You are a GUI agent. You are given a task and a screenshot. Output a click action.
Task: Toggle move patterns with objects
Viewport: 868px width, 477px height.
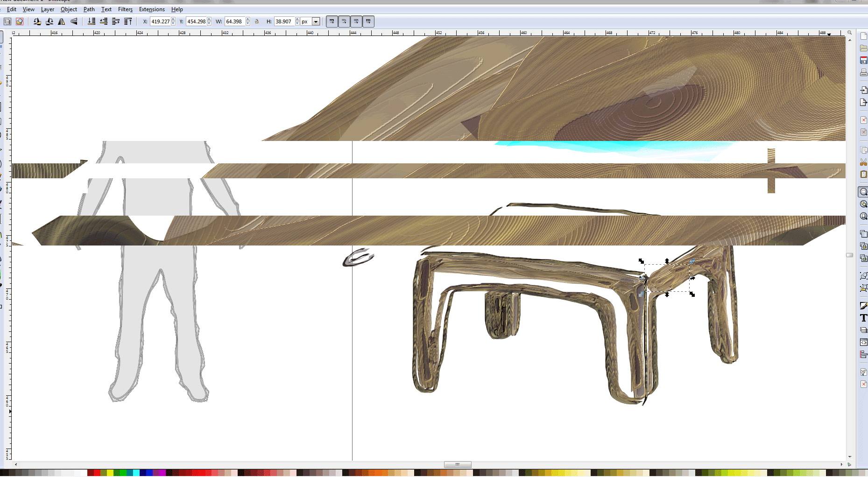368,21
